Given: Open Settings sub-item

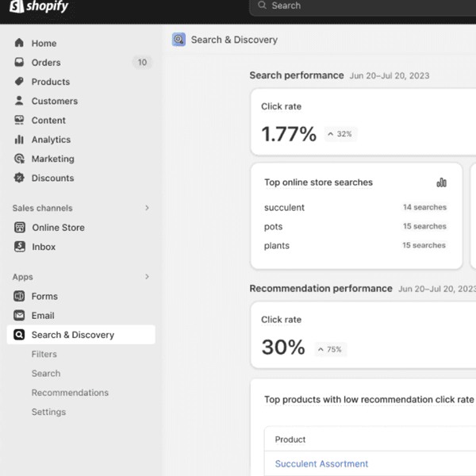Looking at the screenshot, I should click(x=48, y=412).
